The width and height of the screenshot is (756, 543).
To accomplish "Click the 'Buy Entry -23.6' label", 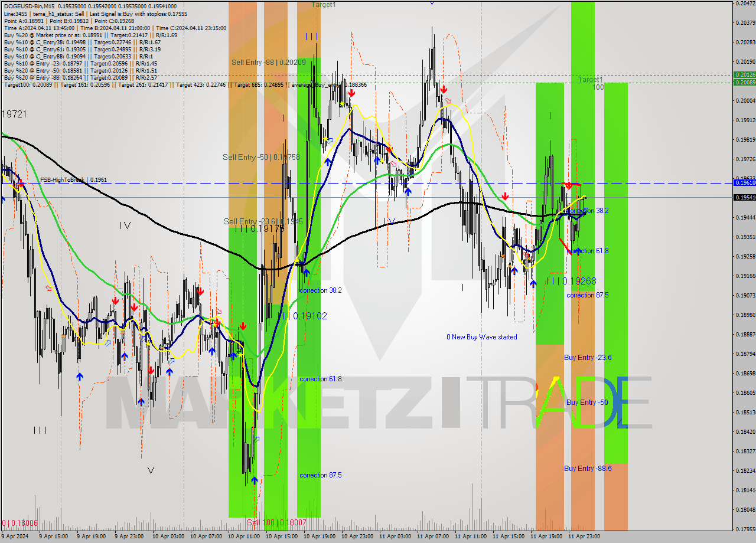I will [588, 358].
